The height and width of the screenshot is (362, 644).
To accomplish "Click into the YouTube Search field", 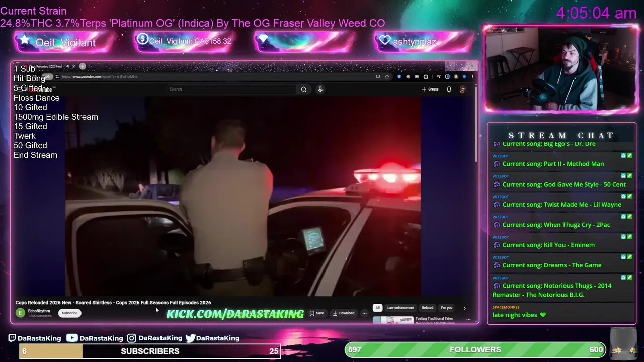I will pos(231,89).
